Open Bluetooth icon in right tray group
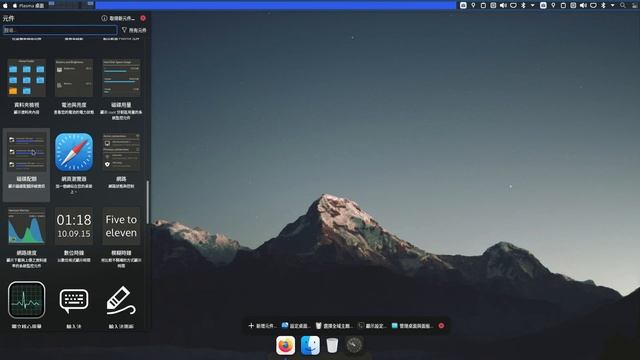This screenshot has width=640, height=360. pyautogui.click(x=603, y=5)
